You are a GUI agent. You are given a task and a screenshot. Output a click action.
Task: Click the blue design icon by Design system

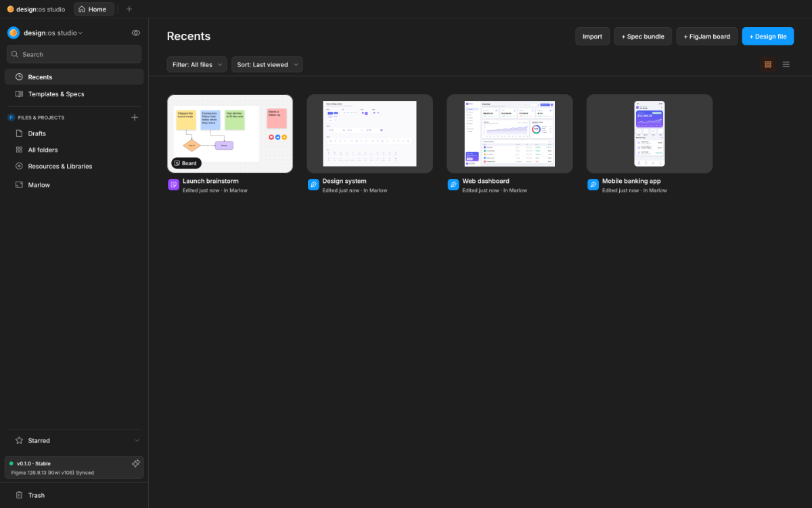click(x=313, y=184)
